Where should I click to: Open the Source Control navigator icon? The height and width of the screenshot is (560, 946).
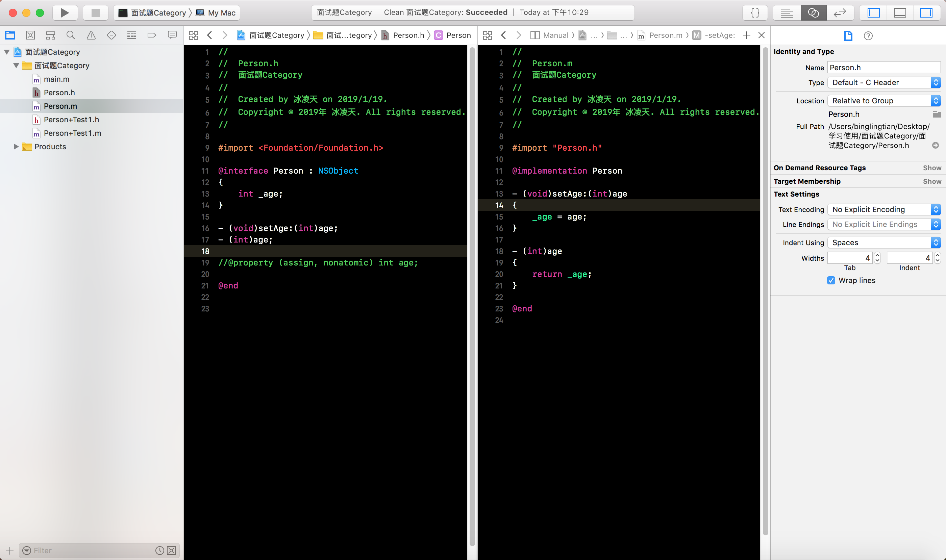(x=31, y=35)
